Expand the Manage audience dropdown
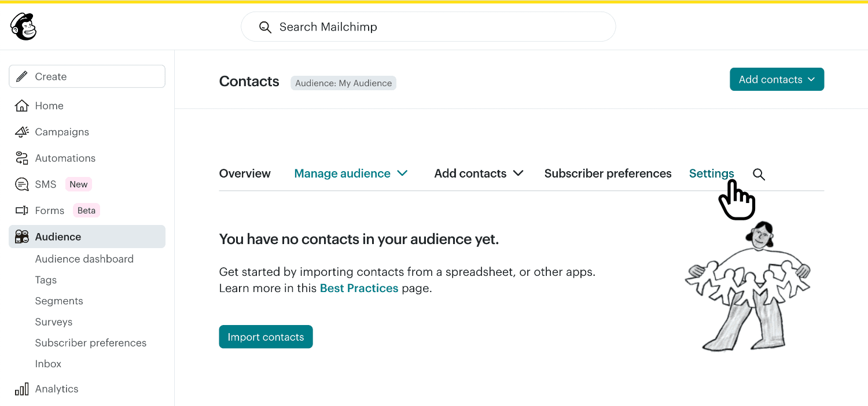The height and width of the screenshot is (406, 868). coord(351,174)
